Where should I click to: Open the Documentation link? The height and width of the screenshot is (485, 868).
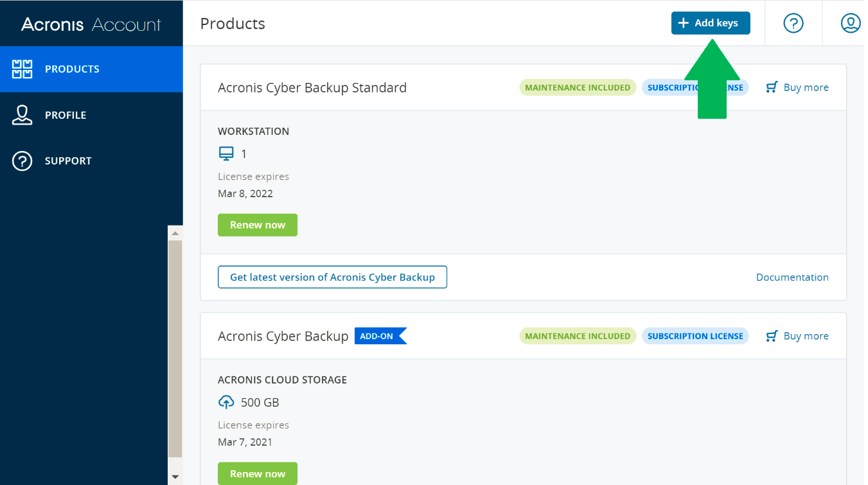792,278
